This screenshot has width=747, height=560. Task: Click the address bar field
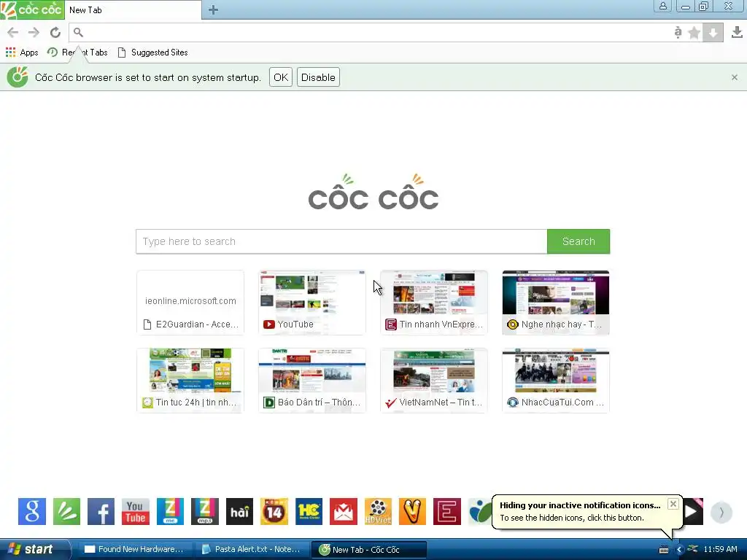click(371, 32)
